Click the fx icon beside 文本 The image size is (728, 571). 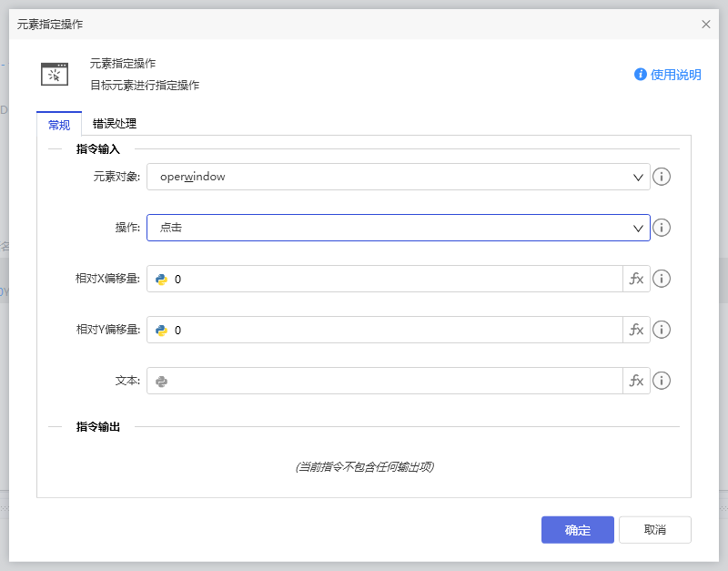pyautogui.click(x=636, y=381)
